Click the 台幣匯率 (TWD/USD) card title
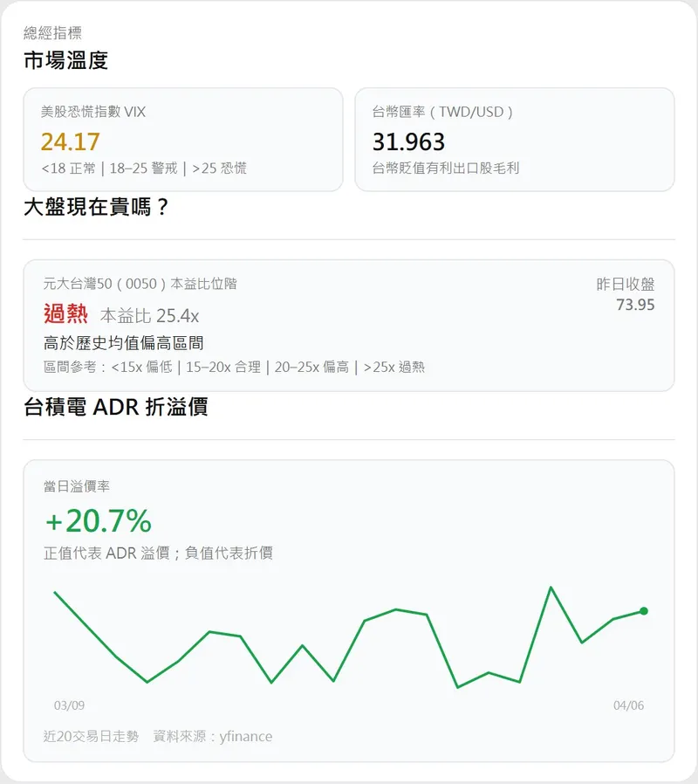 pos(442,112)
